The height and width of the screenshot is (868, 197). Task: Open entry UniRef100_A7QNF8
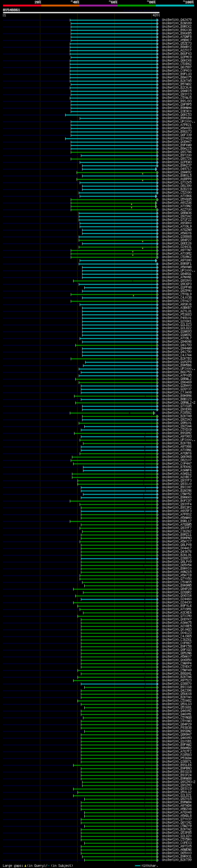pos(176,37)
